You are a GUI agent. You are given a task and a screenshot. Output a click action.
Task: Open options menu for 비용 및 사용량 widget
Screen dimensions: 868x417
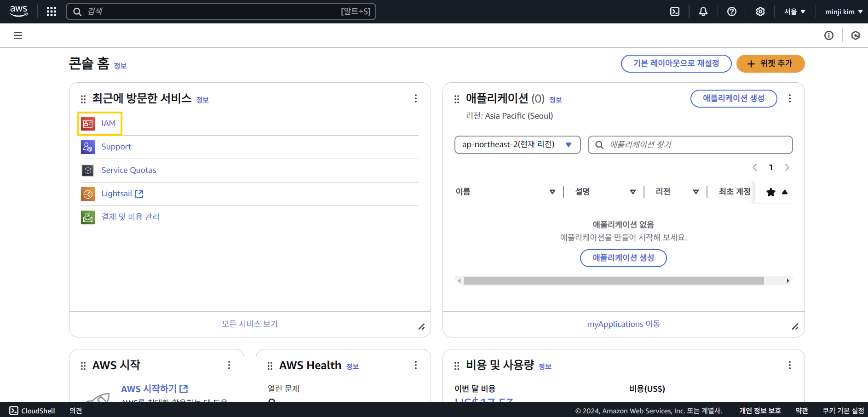(x=790, y=365)
